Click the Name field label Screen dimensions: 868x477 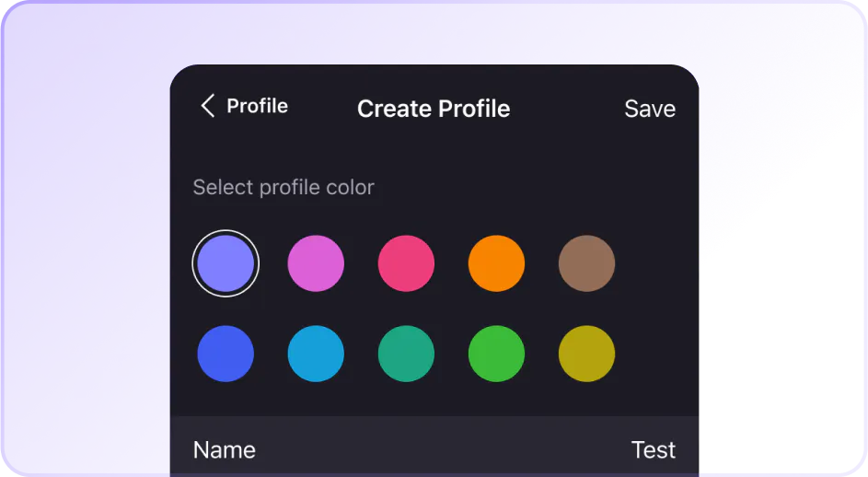[225, 449]
